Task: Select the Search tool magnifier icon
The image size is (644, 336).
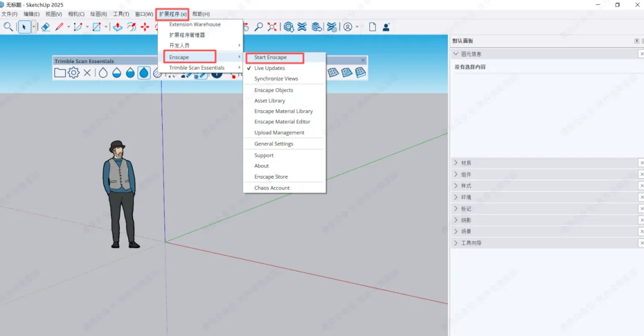Action: pos(8,27)
